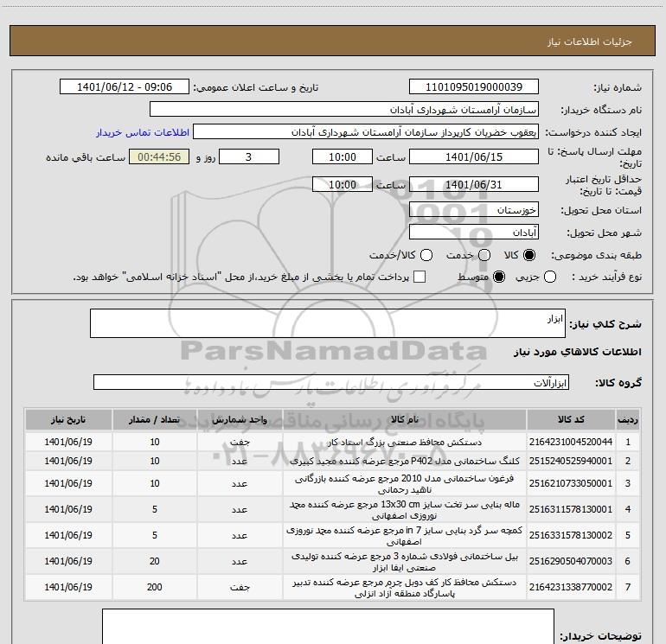Toggle the اسناد خزانه اسلامی payment checkbox
This screenshot has height=644, width=666.
419,277
